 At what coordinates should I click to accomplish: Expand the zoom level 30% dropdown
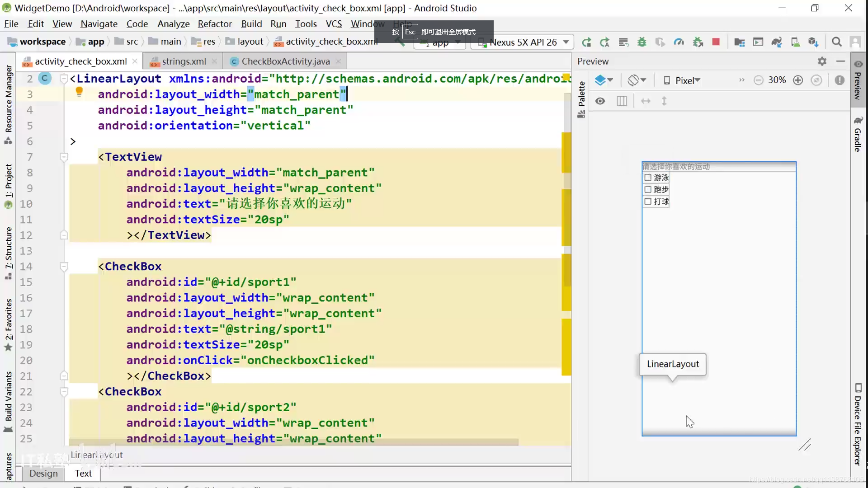click(x=778, y=80)
